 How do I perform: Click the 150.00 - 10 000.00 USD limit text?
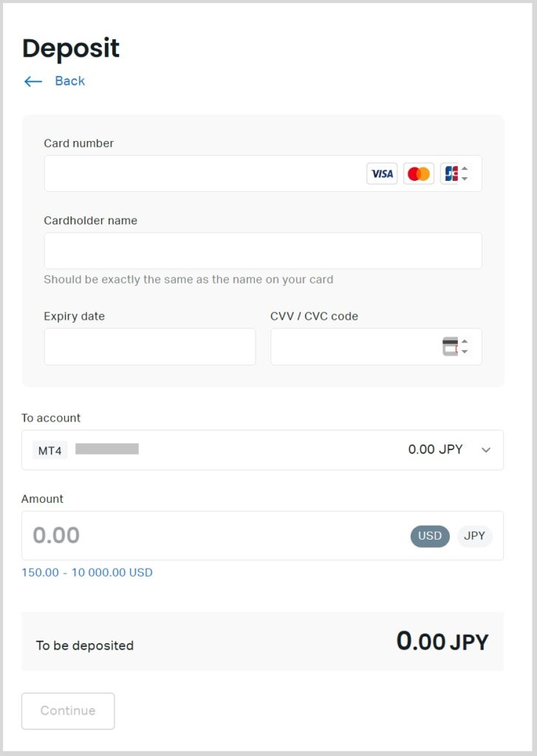[x=87, y=573]
